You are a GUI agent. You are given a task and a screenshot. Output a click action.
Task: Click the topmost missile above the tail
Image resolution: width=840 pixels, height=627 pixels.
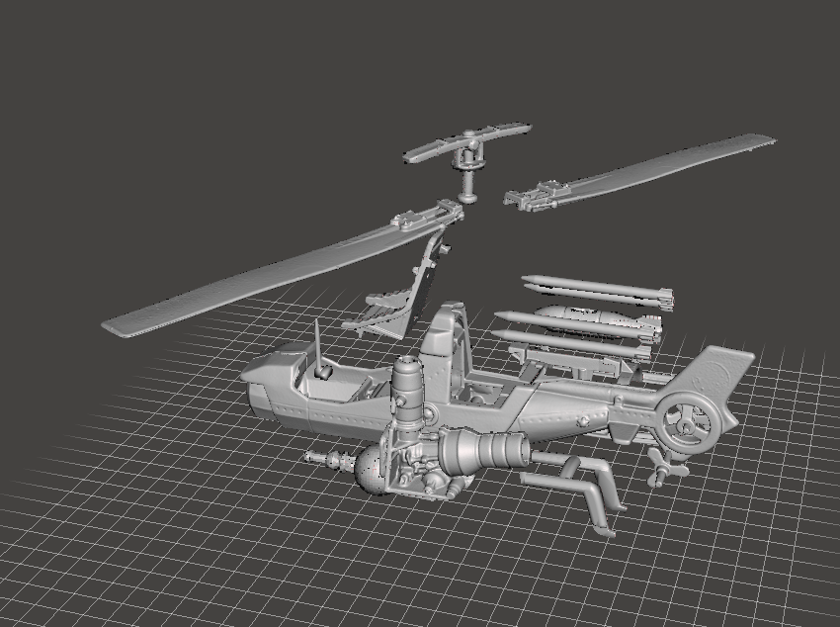[597, 288]
